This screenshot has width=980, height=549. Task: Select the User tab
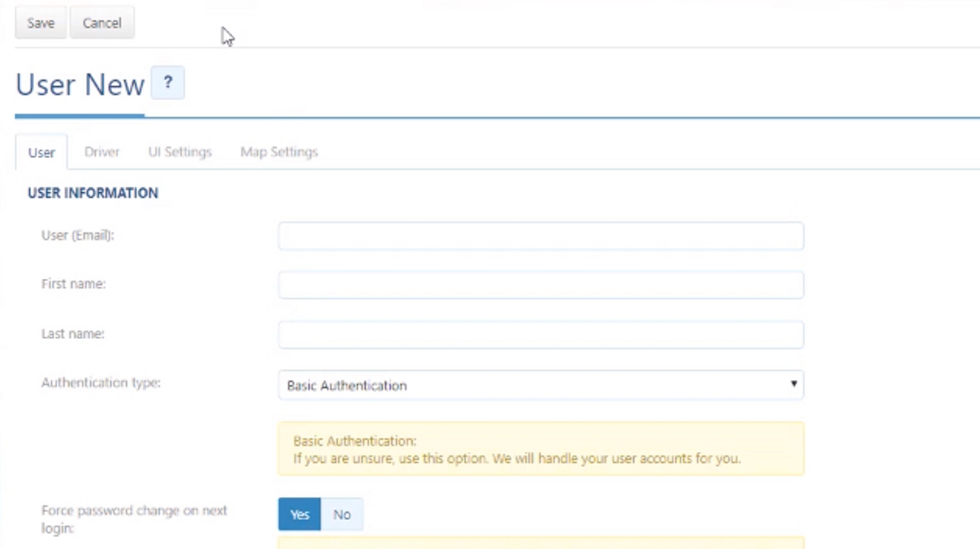[42, 152]
